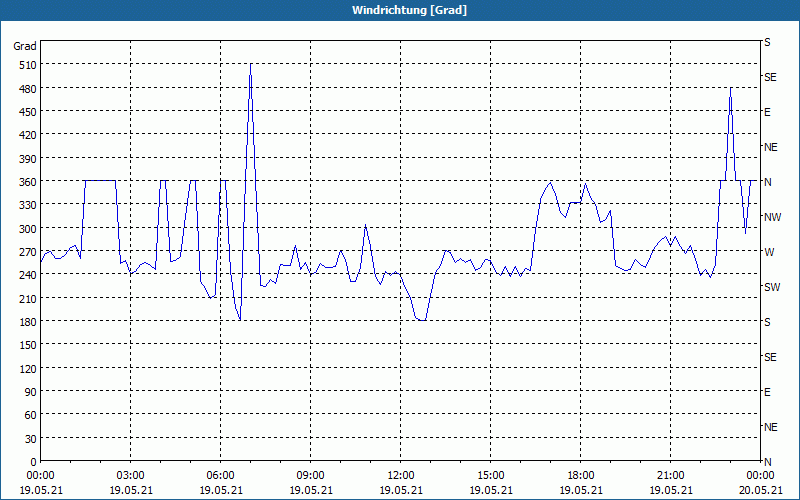Viewport: 800px width, 500px height.
Task: Click the 06:00 time label
Action: [x=220, y=476]
